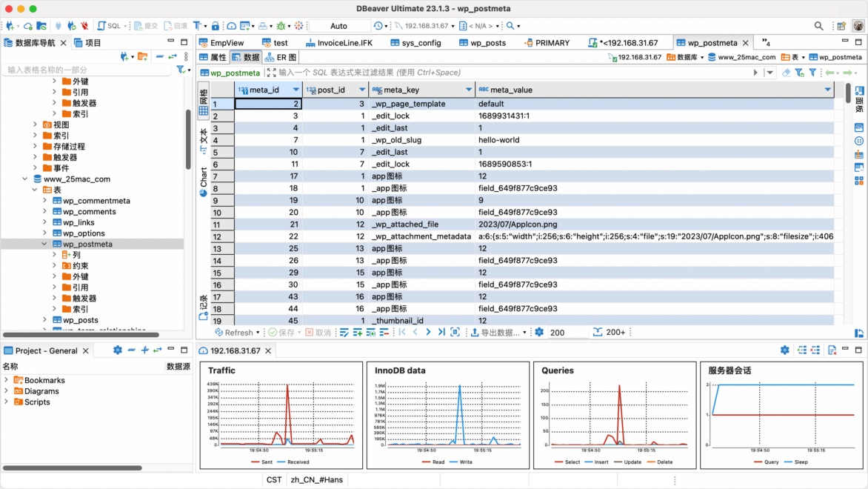Click the delete row icon in bottom toolbar
Viewport: 868px width, 489px height.
(x=384, y=332)
